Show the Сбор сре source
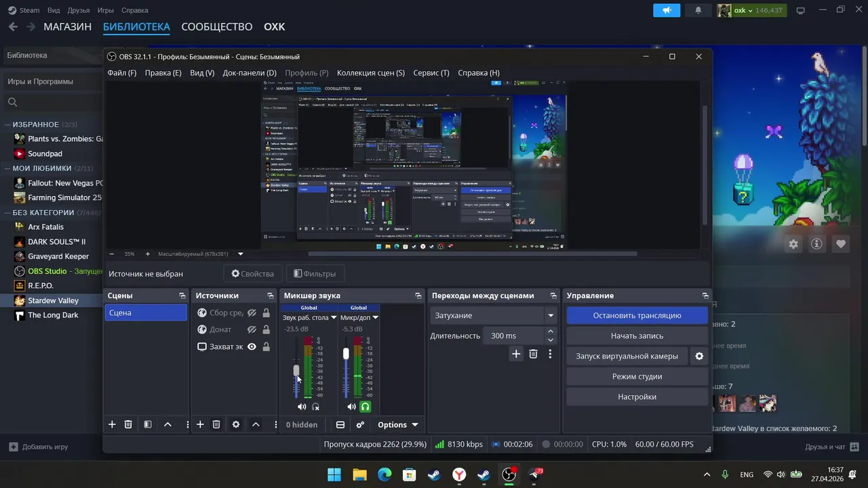The width and height of the screenshot is (868, 488). point(252,313)
